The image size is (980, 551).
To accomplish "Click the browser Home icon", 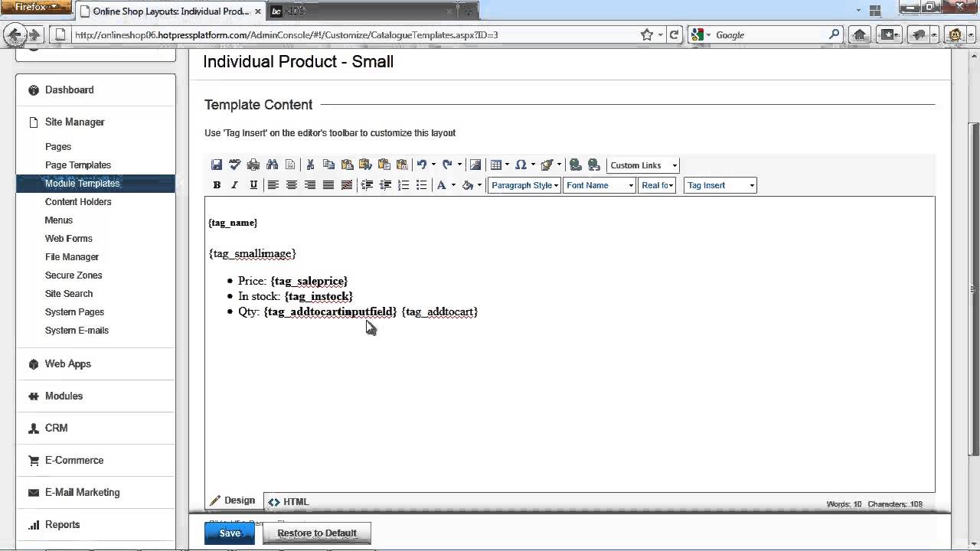I will [x=860, y=34].
